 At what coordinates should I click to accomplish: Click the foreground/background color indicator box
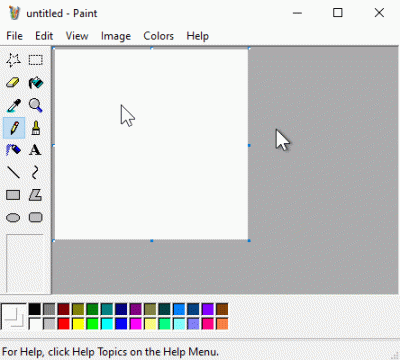click(x=13, y=316)
